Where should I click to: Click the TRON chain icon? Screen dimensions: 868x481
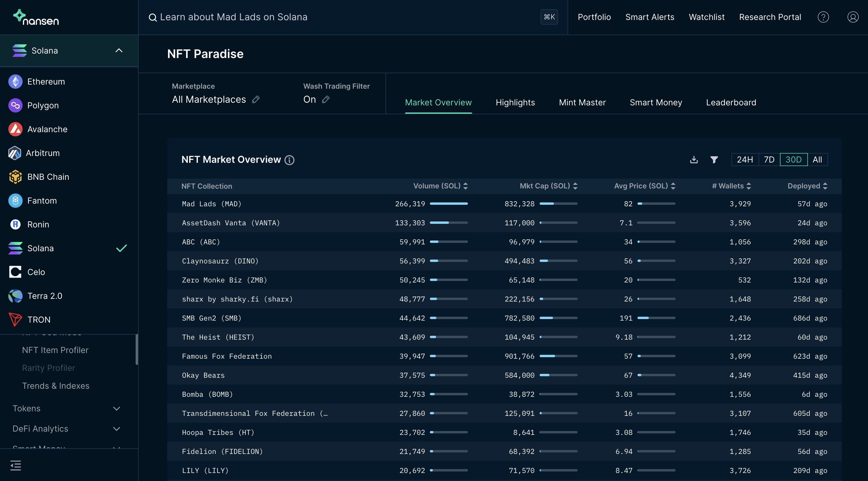(x=15, y=320)
